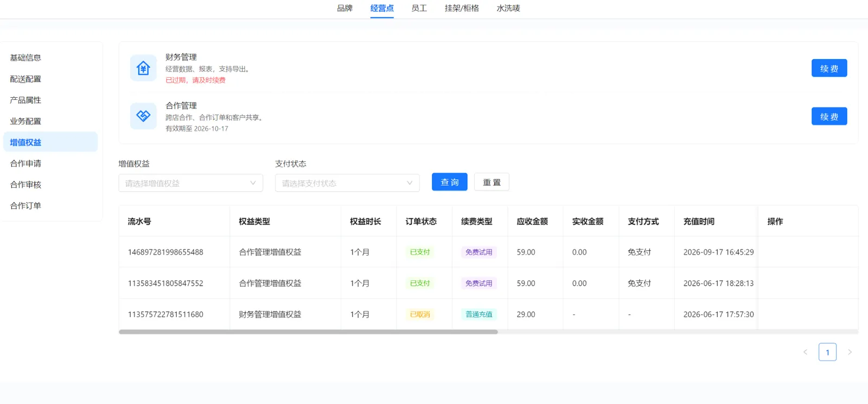The height and width of the screenshot is (404, 868).
Task: Open 业务配置 in the sidebar
Action: tap(50, 121)
